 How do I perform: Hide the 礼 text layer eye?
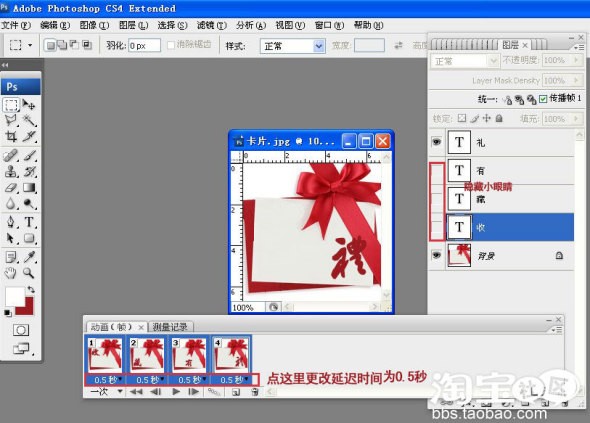point(436,142)
